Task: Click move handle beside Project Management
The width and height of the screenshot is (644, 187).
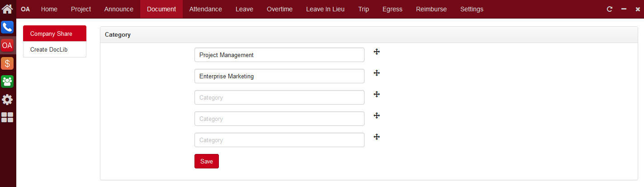Action: point(377,52)
